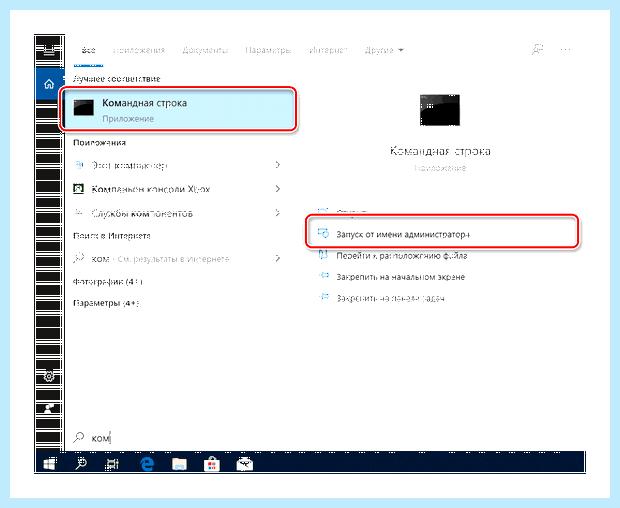Select the Командная строка best match result

pyautogui.click(x=178, y=110)
